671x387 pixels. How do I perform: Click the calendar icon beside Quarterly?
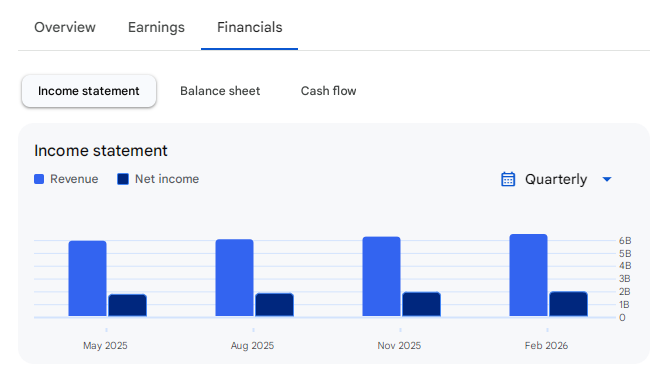(508, 179)
